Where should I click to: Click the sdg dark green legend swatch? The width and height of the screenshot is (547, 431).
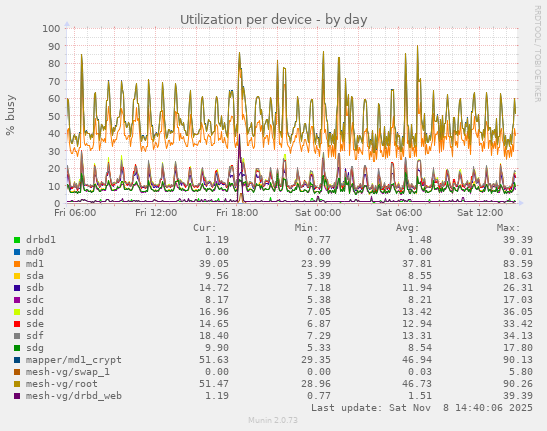(x=17, y=348)
